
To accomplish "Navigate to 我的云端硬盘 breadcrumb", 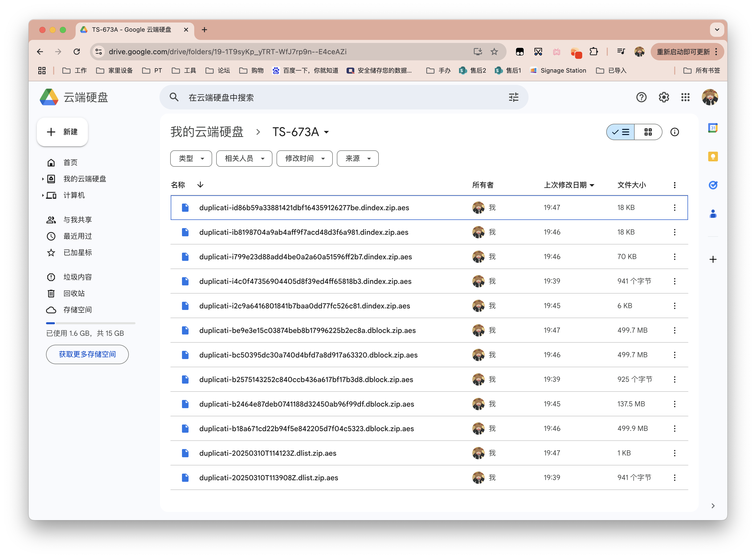I will click(x=207, y=132).
